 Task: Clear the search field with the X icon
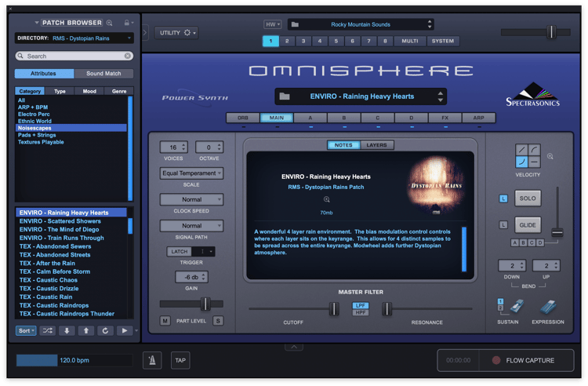pyautogui.click(x=128, y=56)
